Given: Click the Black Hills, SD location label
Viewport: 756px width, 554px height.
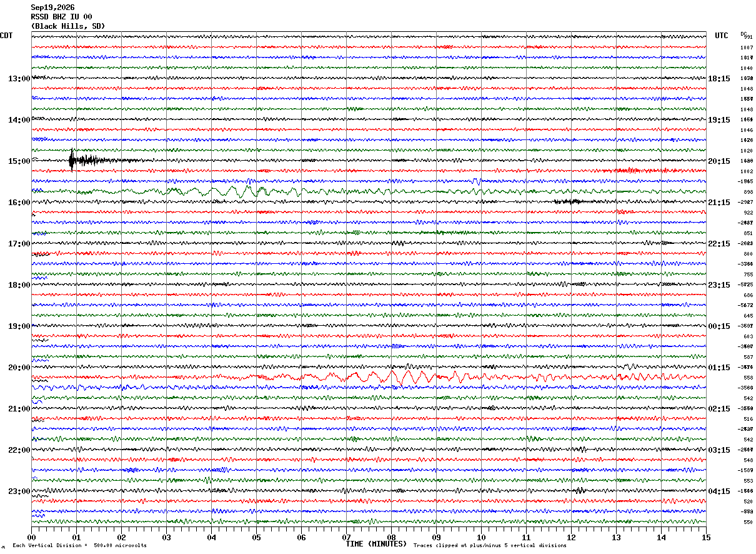Looking at the screenshot, I should 68,26.
